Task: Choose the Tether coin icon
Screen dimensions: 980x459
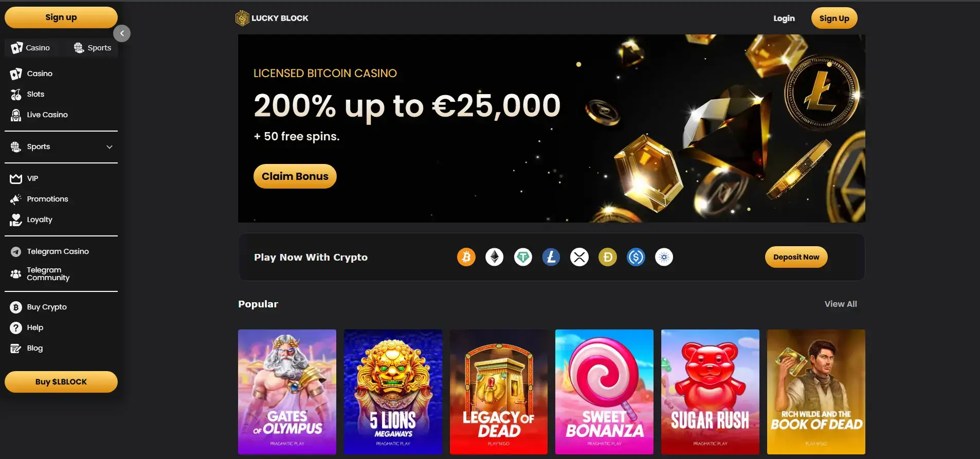Action: point(523,257)
